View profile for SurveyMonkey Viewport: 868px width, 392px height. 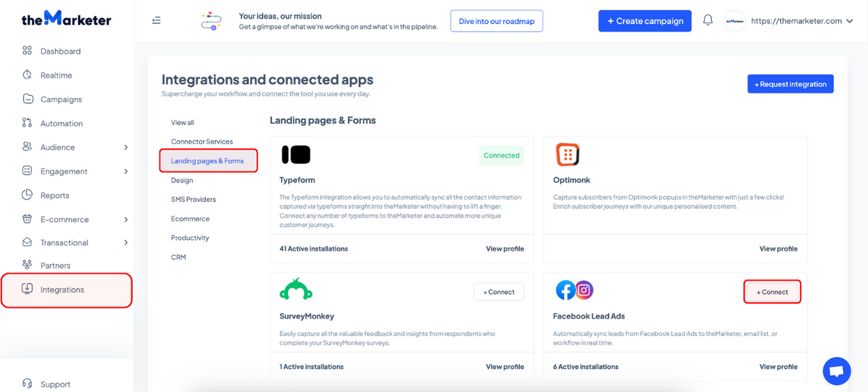505,367
